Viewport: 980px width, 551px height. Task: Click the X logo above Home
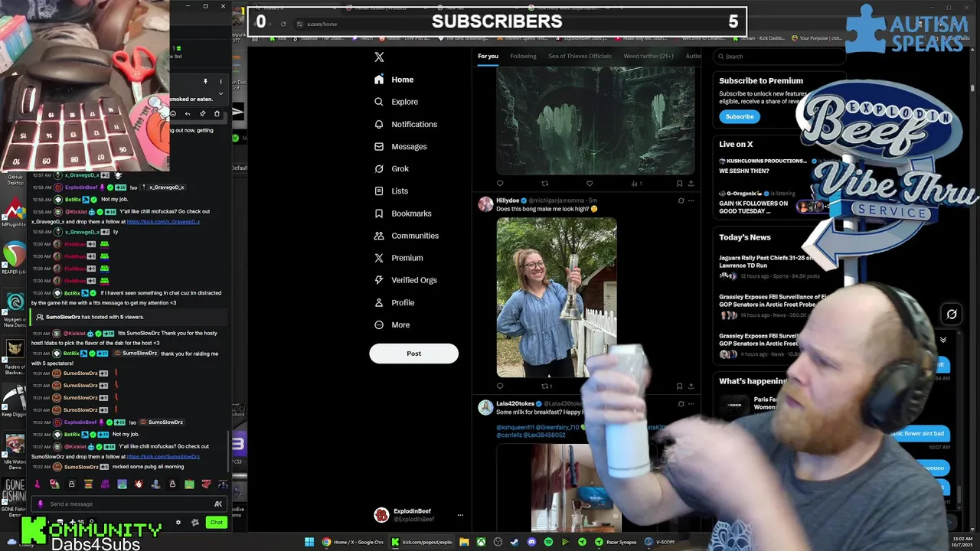coord(378,57)
